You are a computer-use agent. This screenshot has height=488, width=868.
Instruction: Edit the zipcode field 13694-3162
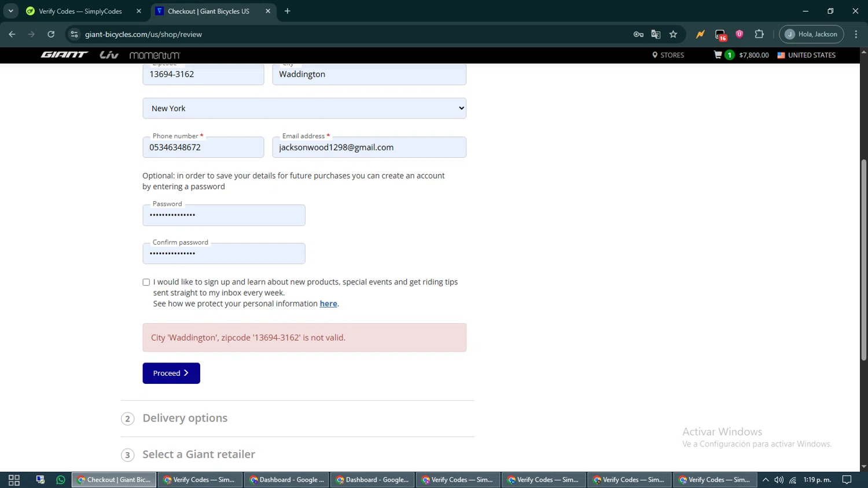tap(203, 74)
